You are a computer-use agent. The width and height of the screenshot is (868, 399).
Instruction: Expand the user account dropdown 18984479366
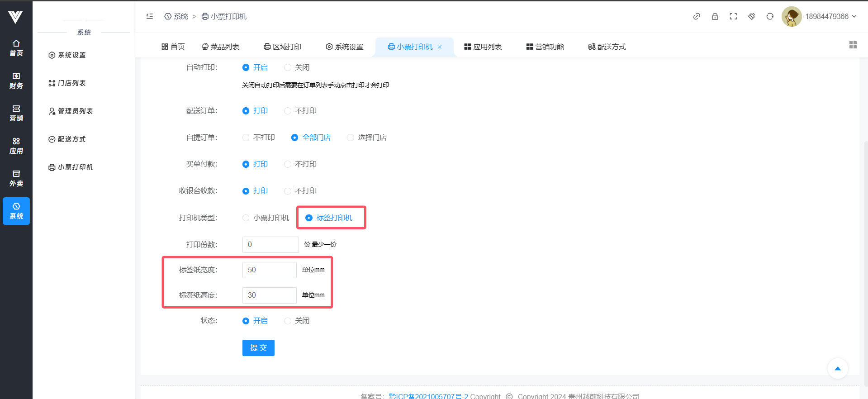pyautogui.click(x=830, y=16)
